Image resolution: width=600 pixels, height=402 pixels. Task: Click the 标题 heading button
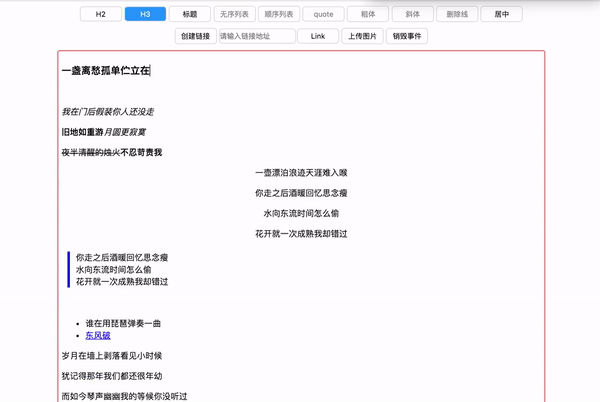click(x=190, y=14)
